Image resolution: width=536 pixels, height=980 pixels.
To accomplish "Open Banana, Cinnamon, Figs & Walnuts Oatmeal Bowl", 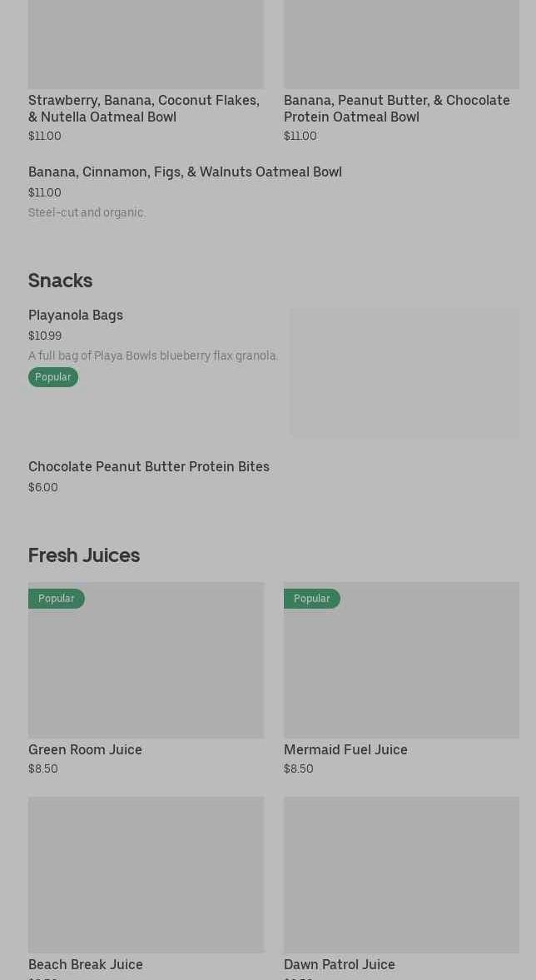I will pos(185,172).
